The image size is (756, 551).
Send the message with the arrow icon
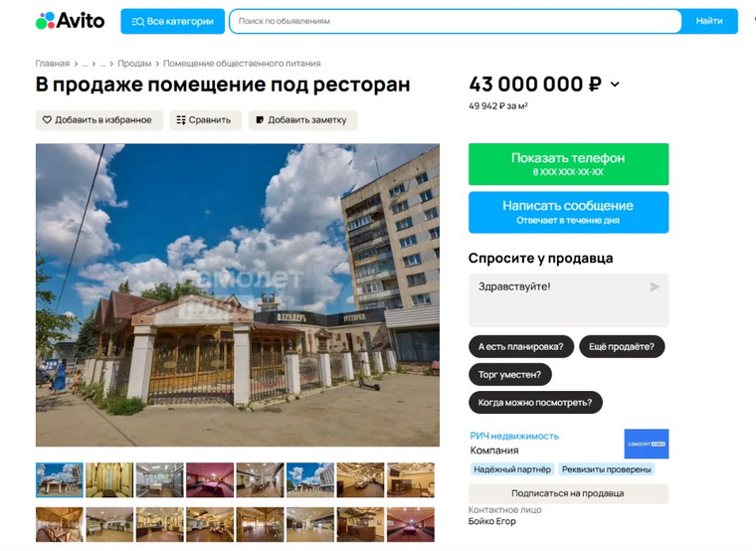[655, 286]
